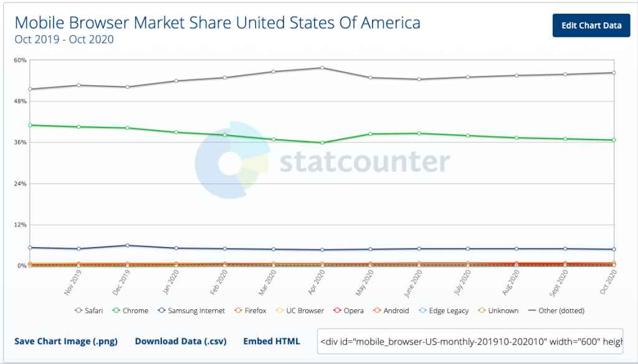The image size is (638, 364).
Task: Click the Safari data point at Oct 2020
Action: (614, 73)
